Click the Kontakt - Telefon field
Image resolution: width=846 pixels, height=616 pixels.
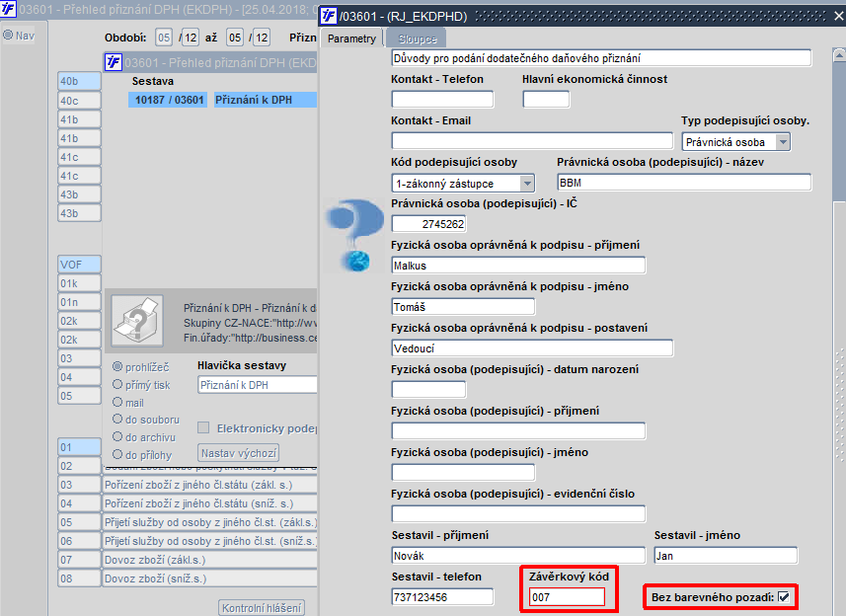pyautogui.click(x=442, y=99)
